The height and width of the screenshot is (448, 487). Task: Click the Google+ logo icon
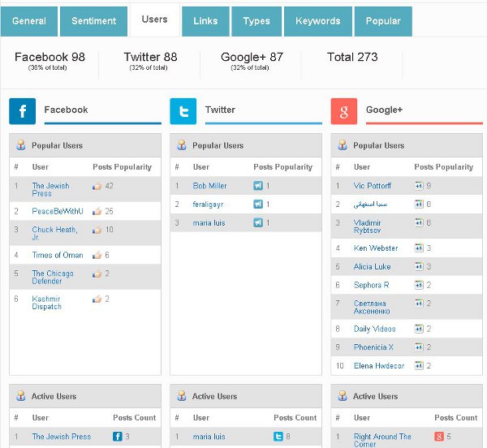[x=344, y=111]
